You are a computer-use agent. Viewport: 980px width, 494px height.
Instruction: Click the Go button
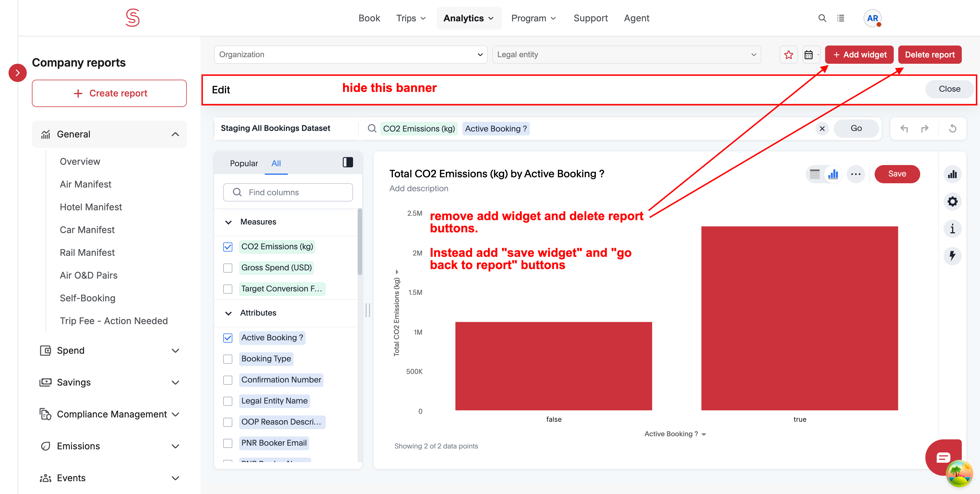[x=856, y=129]
